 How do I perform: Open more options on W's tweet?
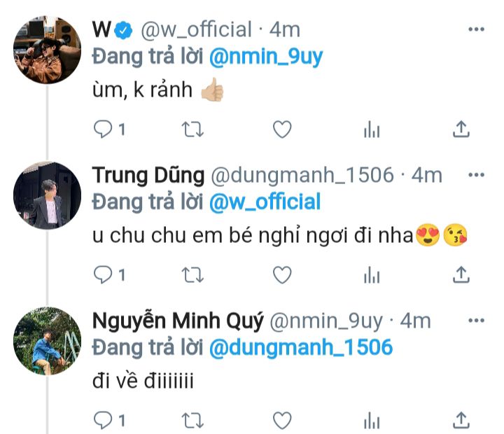click(476, 30)
